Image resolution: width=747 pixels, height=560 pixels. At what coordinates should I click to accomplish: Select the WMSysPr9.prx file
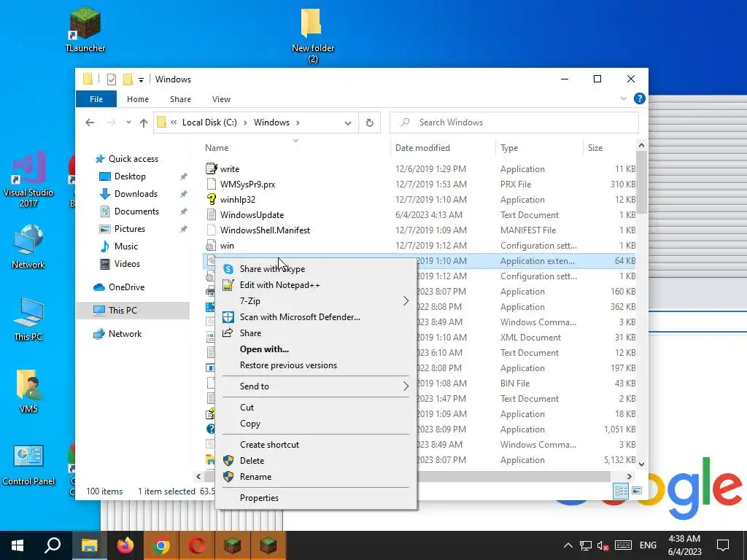(248, 184)
